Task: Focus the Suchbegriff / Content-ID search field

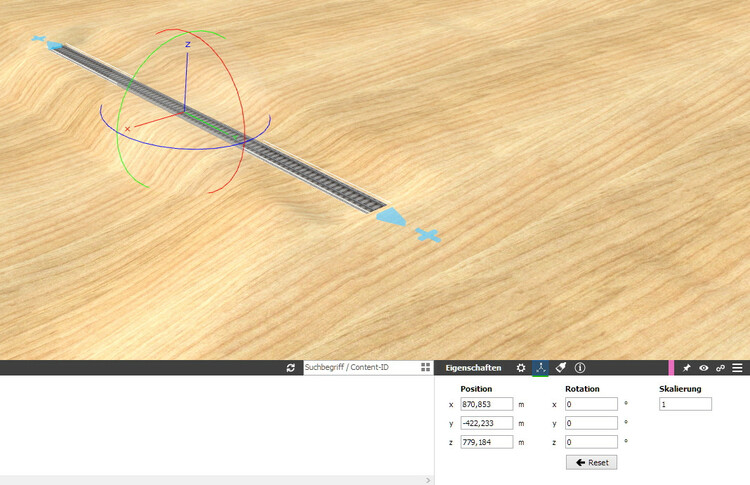Action: tap(361, 367)
